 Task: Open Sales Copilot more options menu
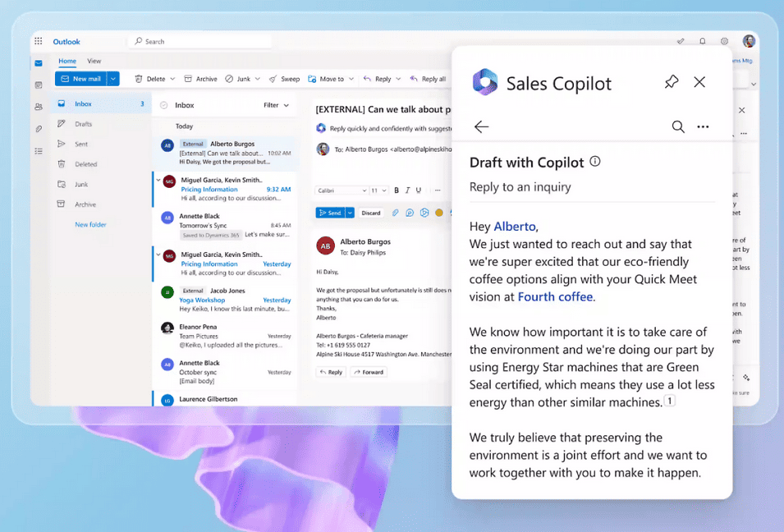(703, 126)
